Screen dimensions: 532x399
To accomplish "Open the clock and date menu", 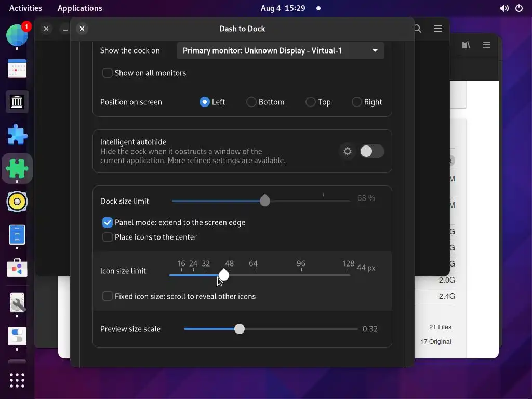I will (x=283, y=8).
